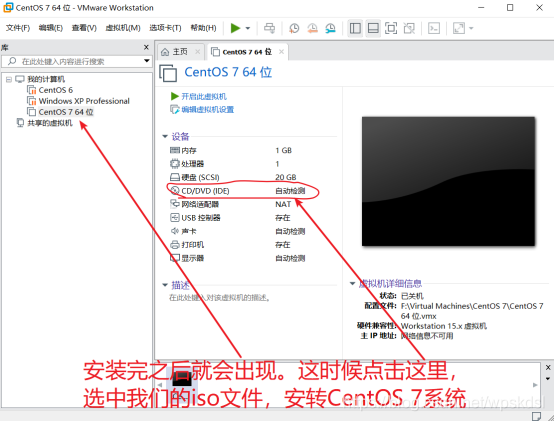Viewport: 554px width, 421px height.
Task: Collapse the 设备 section
Action: tap(165, 136)
